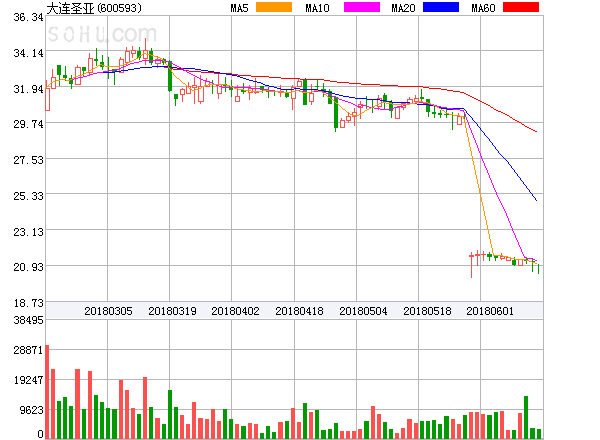Screen dimensions: 600x440
Task: Click the volume axis label 38495
Action: 28,320
